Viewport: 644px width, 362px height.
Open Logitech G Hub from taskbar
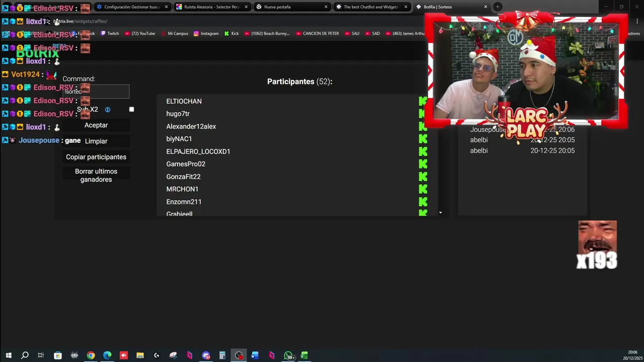tap(156, 355)
